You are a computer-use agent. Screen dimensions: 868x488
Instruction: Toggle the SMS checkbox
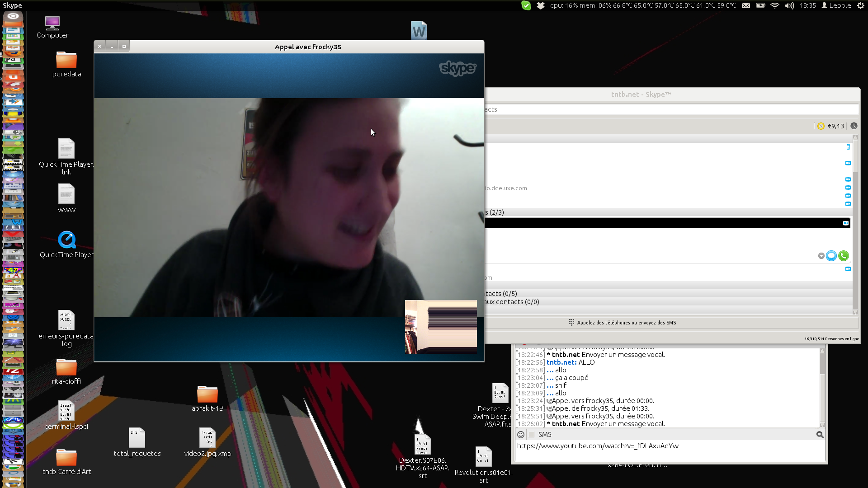coord(532,435)
